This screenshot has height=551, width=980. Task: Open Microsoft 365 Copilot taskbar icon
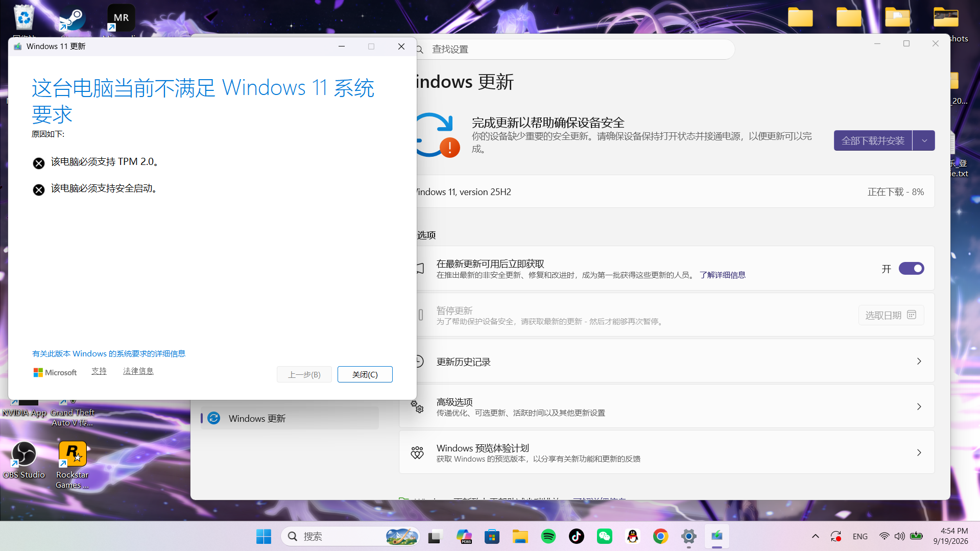464,536
